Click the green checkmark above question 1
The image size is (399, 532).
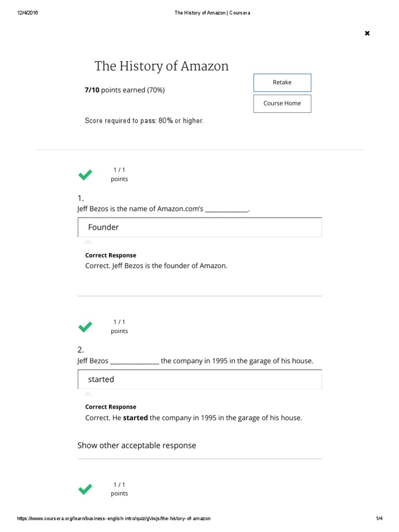coord(85,175)
